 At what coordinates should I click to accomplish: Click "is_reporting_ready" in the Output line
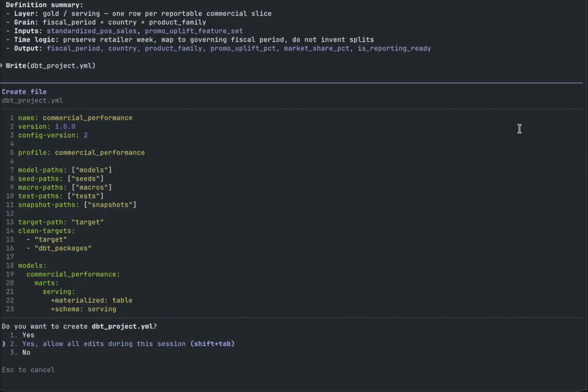[394, 48]
